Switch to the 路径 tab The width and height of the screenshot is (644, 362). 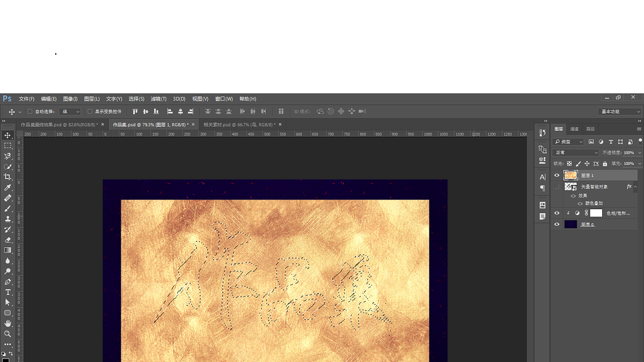(591, 129)
